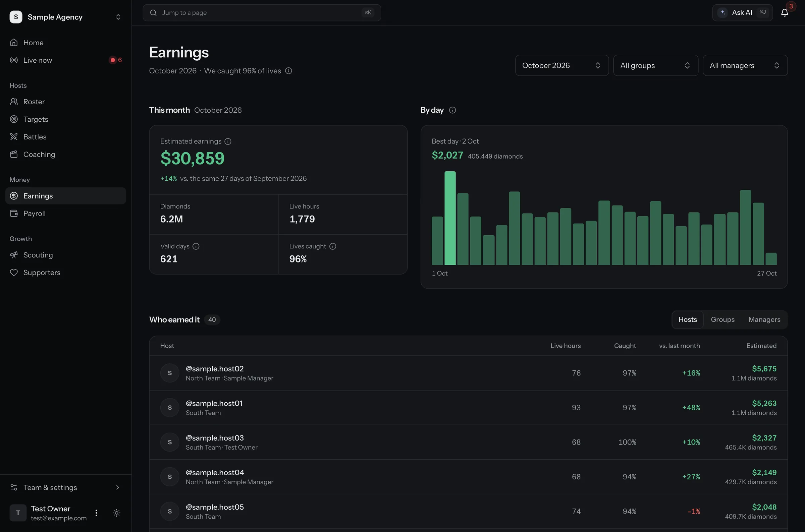Screen dimensions: 805x532
Task: Switch to the Managers tab
Action: tap(764, 319)
